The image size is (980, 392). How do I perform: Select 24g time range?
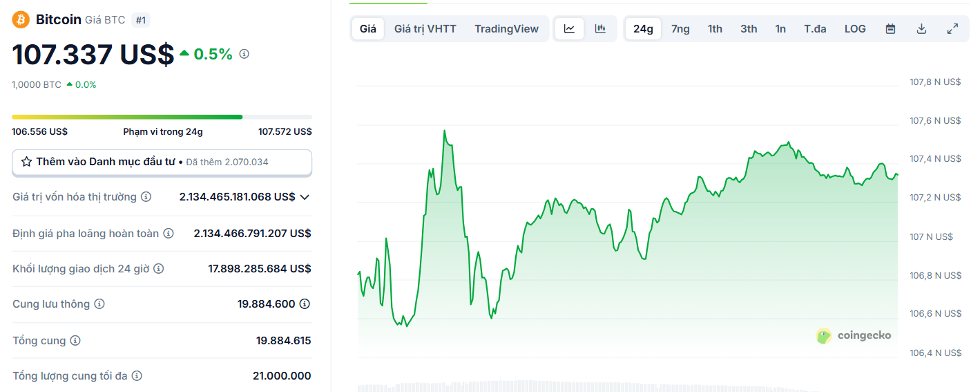point(643,29)
